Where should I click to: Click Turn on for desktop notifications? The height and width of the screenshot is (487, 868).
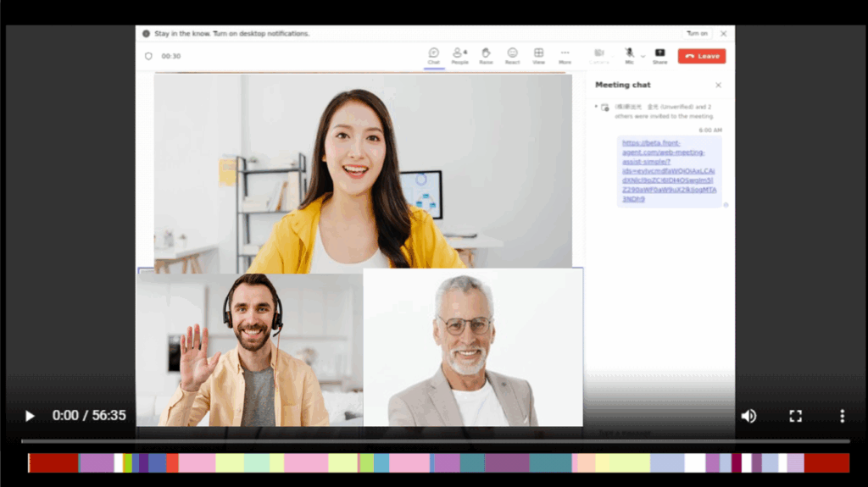(x=697, y=33)
